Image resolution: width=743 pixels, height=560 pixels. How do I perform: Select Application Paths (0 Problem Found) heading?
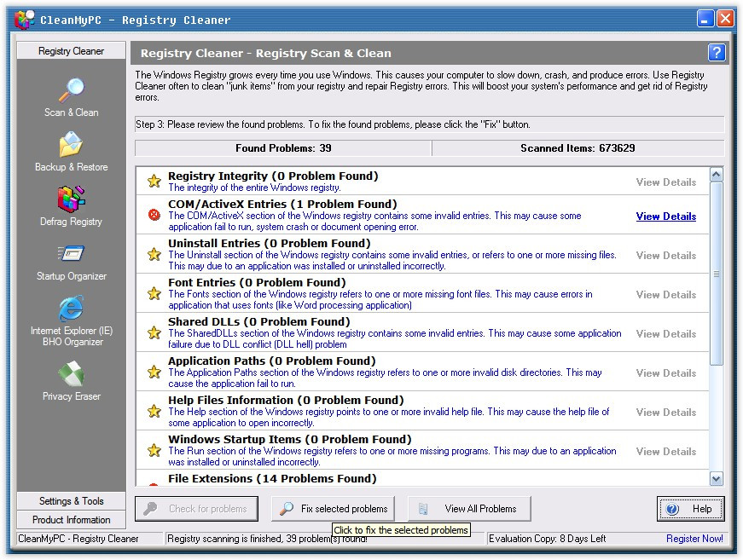coord(271,361)
